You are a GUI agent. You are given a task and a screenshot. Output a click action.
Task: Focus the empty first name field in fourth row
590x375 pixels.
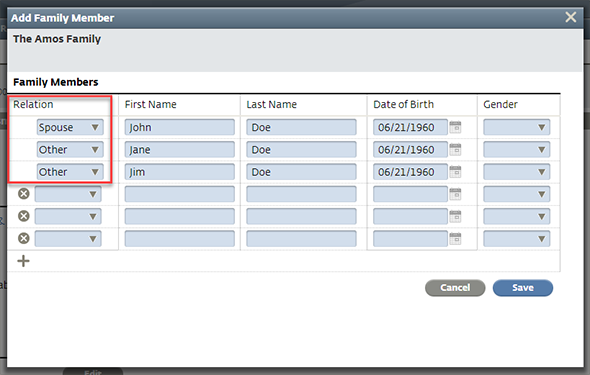click(179, 194)
